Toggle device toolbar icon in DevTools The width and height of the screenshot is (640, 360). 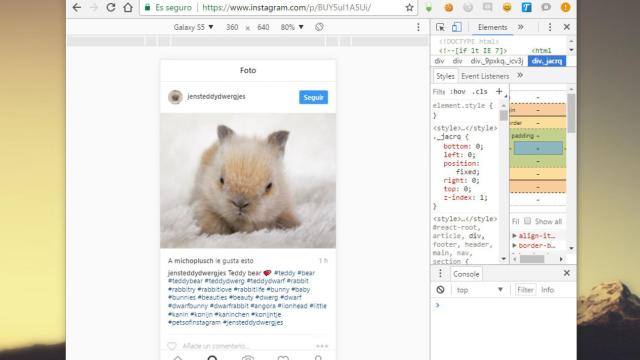(456, 27)
